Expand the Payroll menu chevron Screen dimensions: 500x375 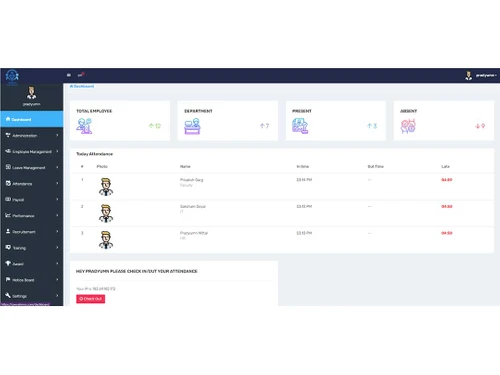57,199
